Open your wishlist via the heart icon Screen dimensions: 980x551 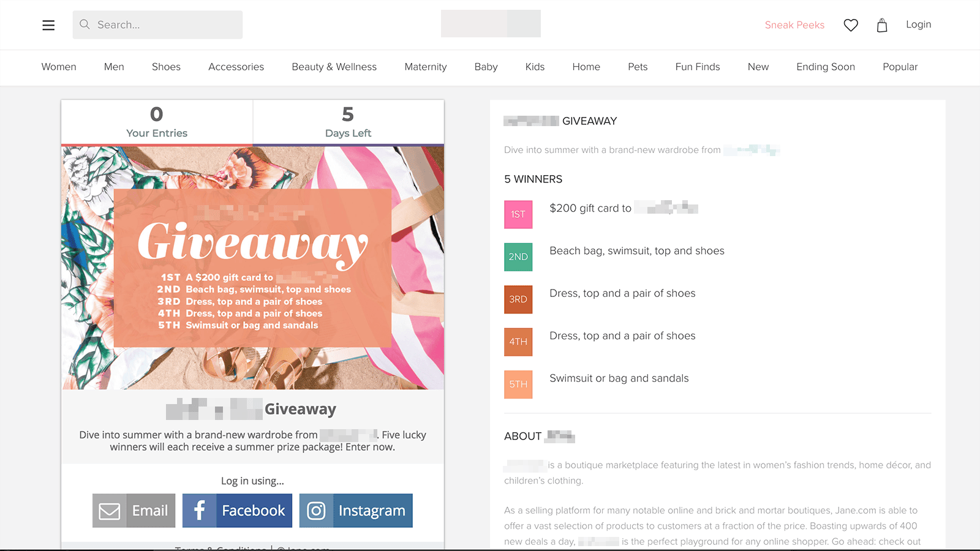click(851, 25)
